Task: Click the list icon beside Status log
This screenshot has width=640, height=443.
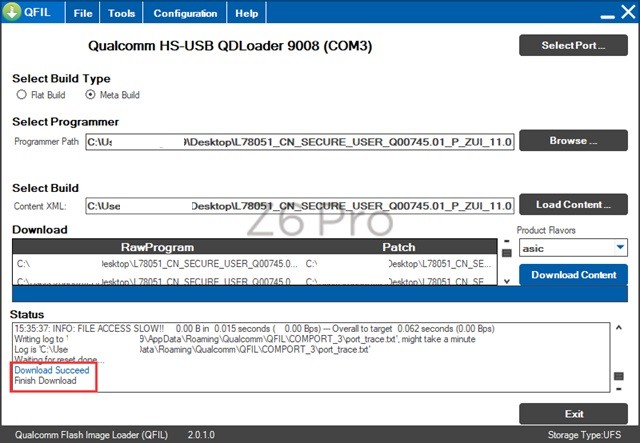Action: (619, 376)
